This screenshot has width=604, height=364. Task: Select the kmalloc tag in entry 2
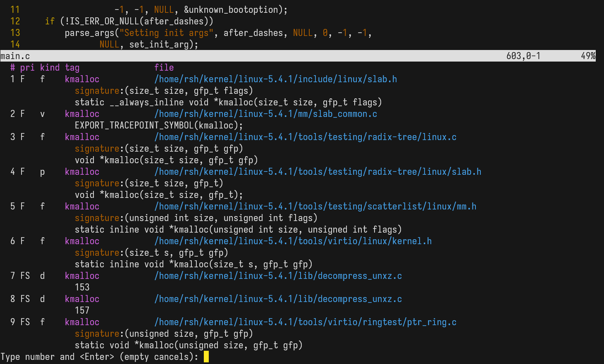coord(82,114)
